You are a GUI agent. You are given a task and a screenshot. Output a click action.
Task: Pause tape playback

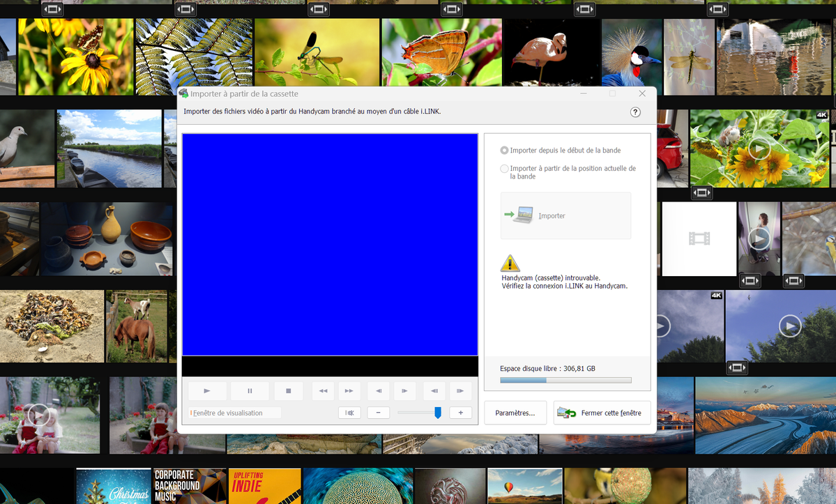250,391
